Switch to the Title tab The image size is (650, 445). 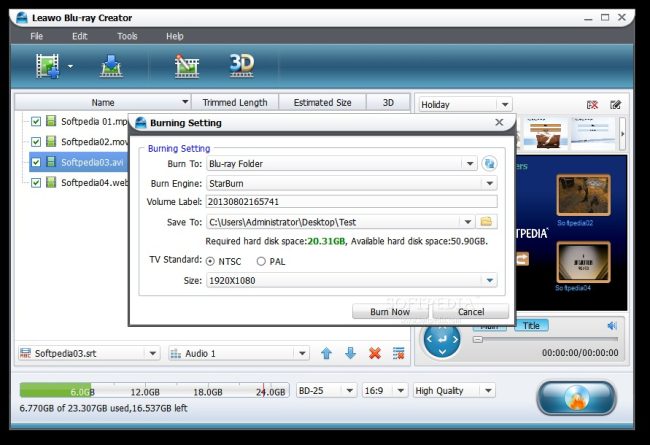click(531, 326)
